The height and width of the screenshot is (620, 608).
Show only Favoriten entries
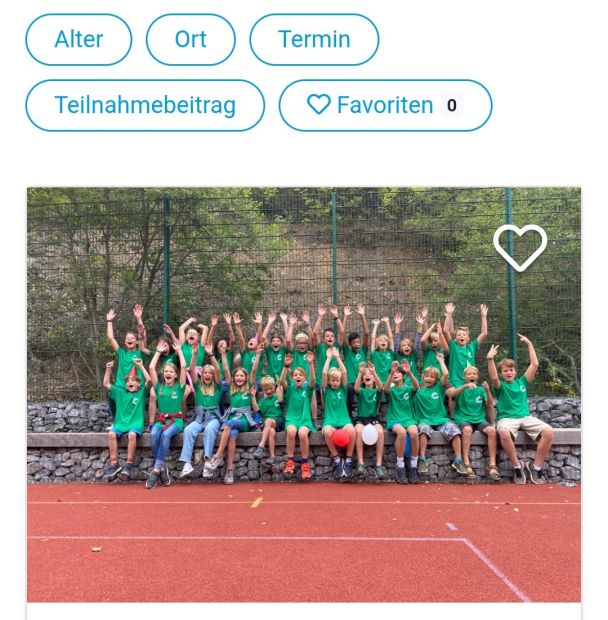click(x=385, y=106)
